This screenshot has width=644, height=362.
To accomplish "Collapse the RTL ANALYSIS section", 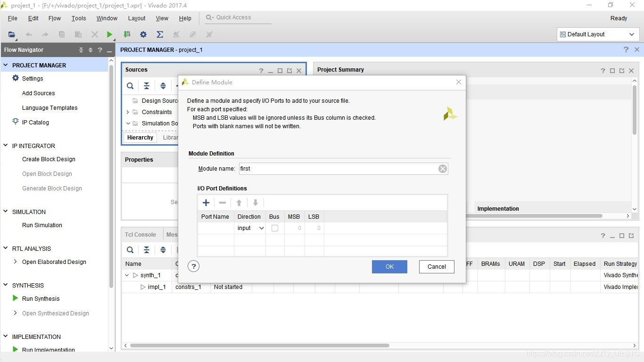I will click(x=6, y=248).
